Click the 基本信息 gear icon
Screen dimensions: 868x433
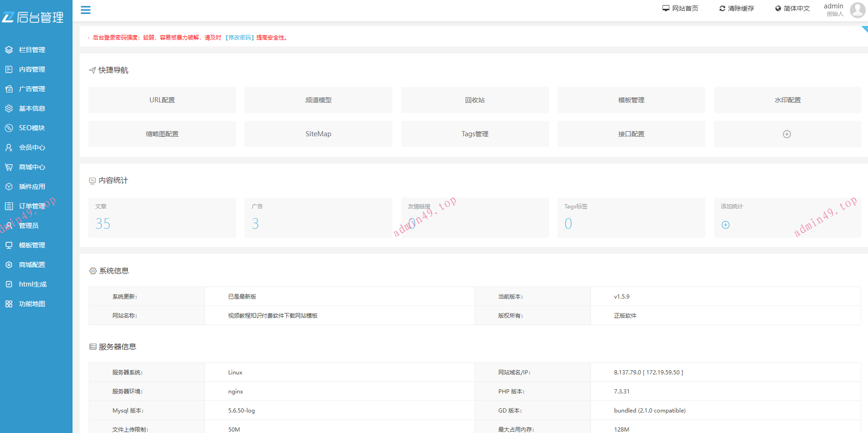pyautogui.click(x=9, y=108)
